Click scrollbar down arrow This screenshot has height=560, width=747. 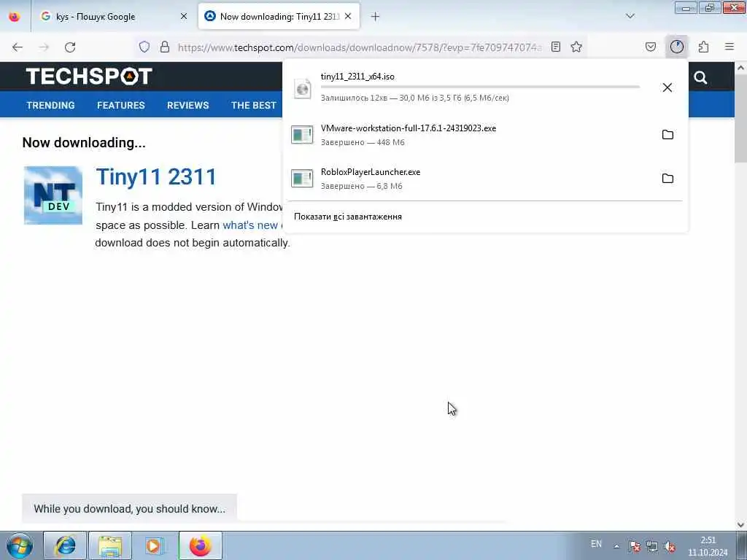pos(740,525)
